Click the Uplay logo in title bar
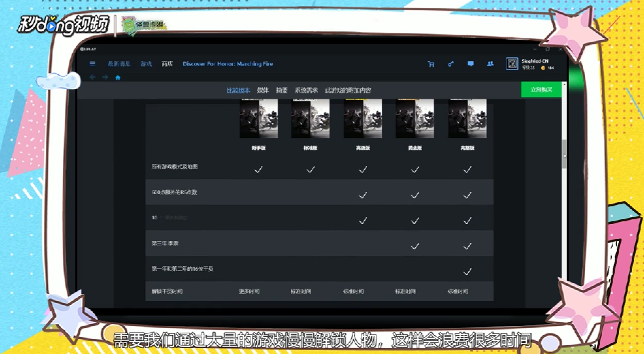 pos(88,49)
